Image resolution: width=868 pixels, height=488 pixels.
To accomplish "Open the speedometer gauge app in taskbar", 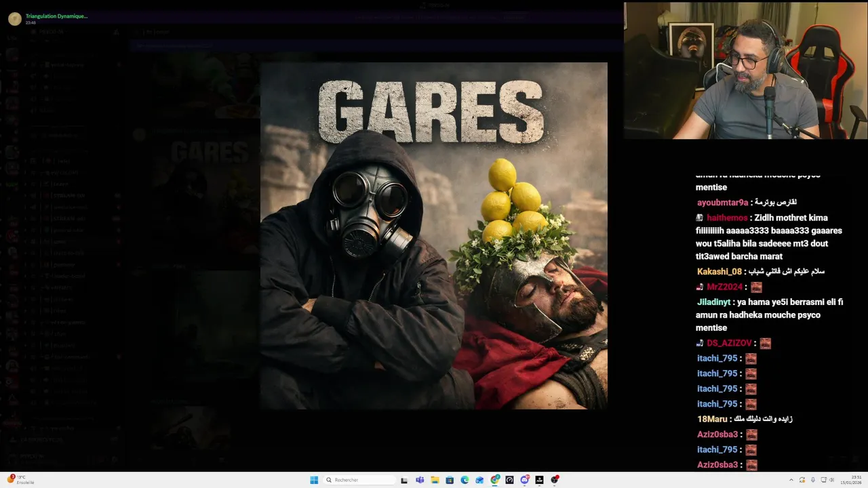I will coord(509,480).
